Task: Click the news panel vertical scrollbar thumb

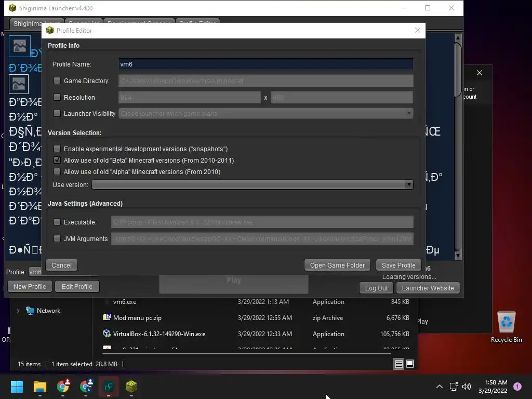Action: pos(458,70)
